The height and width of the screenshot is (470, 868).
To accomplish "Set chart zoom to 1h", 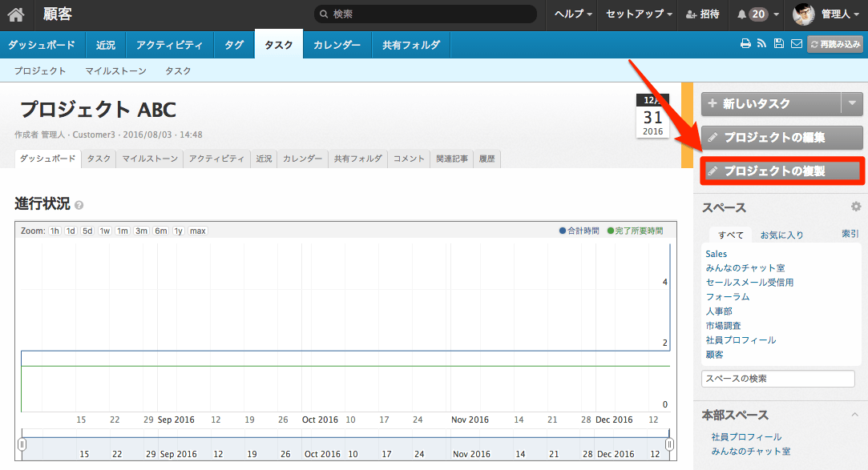I will coord(55,231).
